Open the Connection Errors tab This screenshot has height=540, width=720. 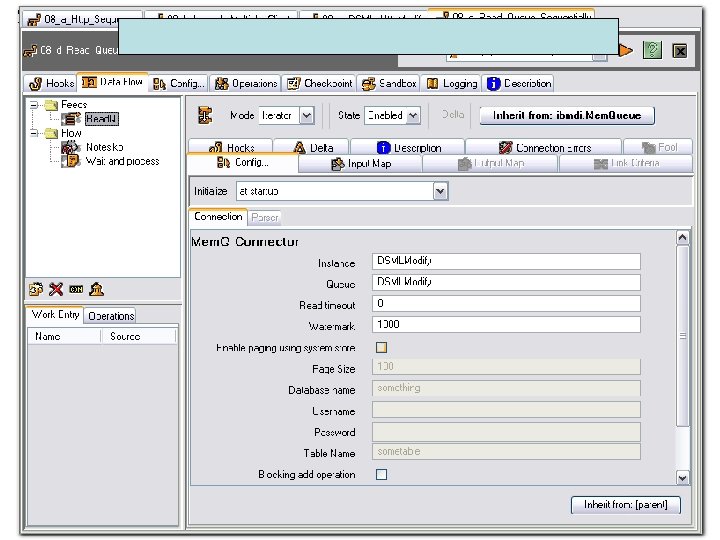(x=544, y=147)
